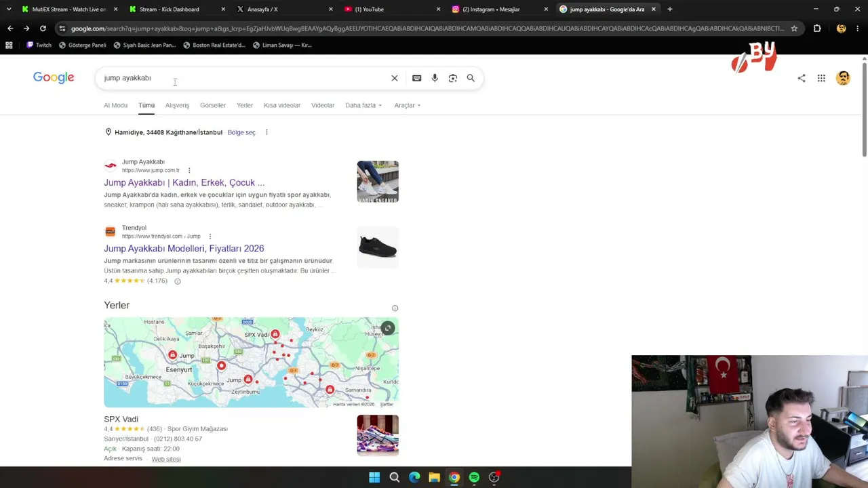The image size is (868, 488).
Task: Open the Kadın Sneaker thumbnail for jump.com.tr
Action: [x=378, y=182]
